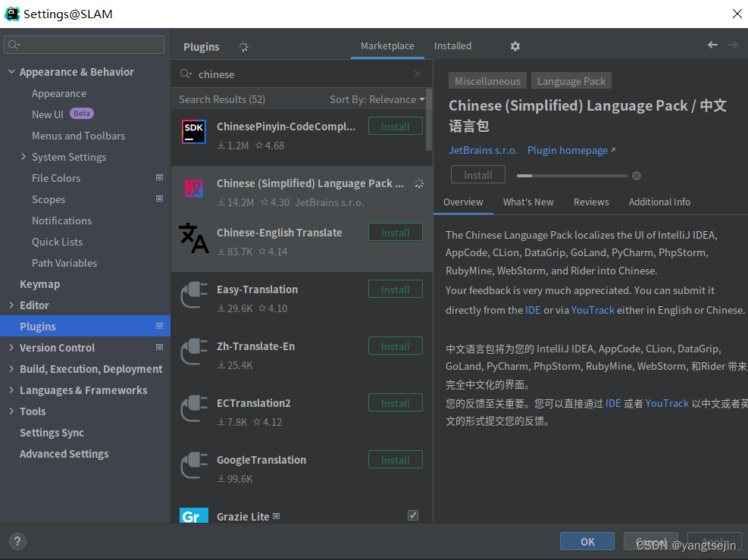Image resolution: width=748 pixels, height=560 pixels.
Task: Open the Menus and Toolbars page
Action: [x=78, y=136]
